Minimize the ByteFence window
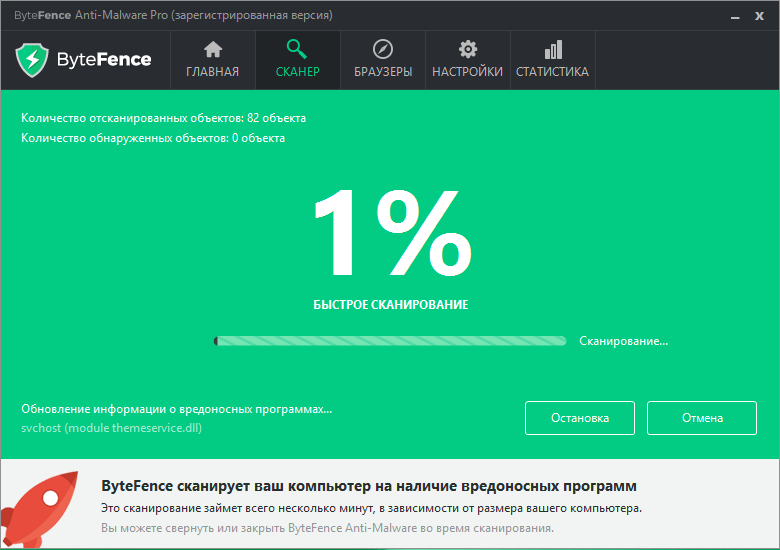Screen dimensions: 780x550 point(735,16)
